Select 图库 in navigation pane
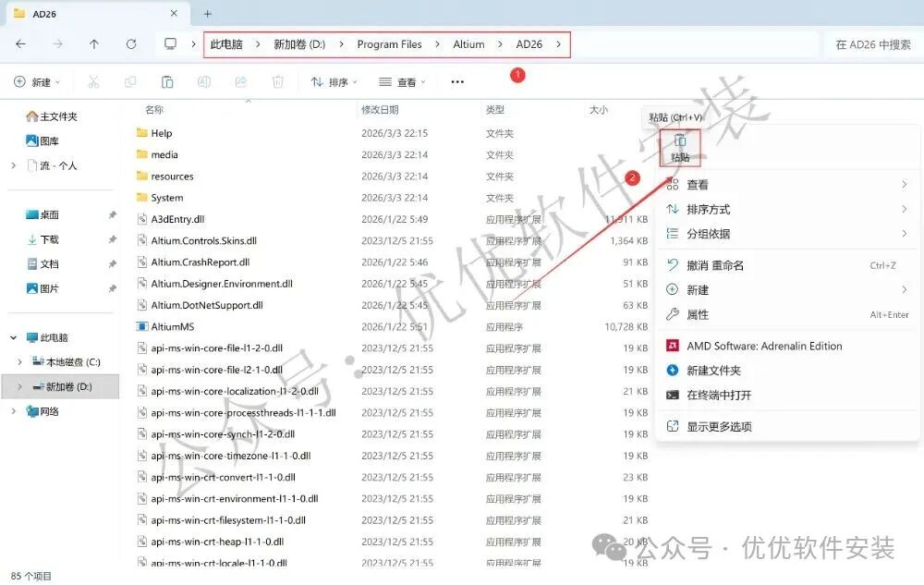The image size is (924, 585). coord(43,140)
